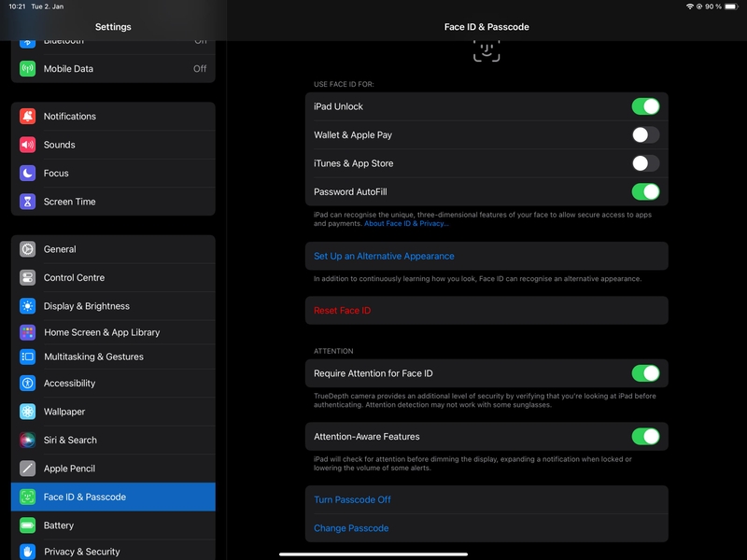This screenshot has width=747, height=560.
Task: Tap the Sounds speaker icon
Action: point(28,145)
